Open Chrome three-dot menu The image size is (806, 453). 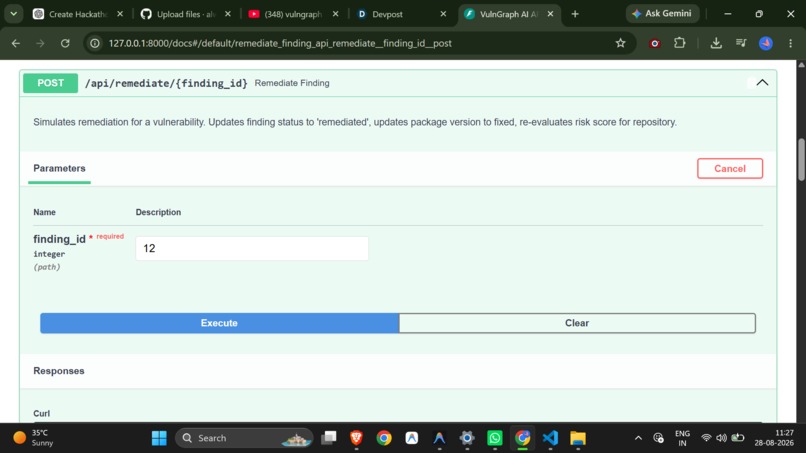(791, 43)
